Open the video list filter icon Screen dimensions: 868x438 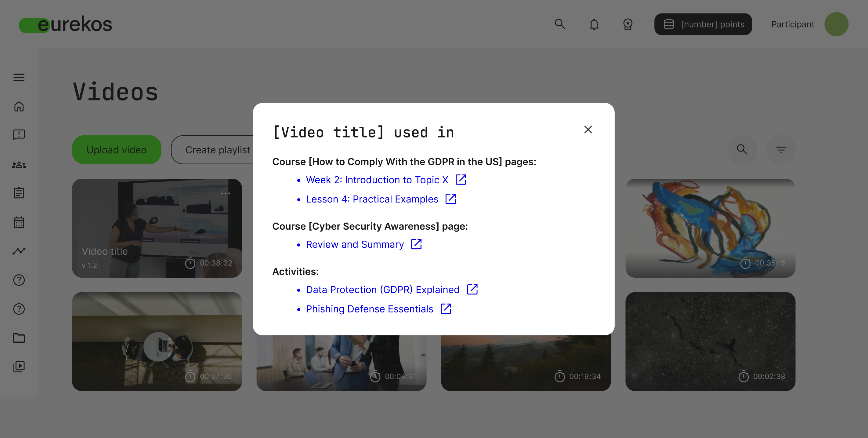click(x=781, y=150)
